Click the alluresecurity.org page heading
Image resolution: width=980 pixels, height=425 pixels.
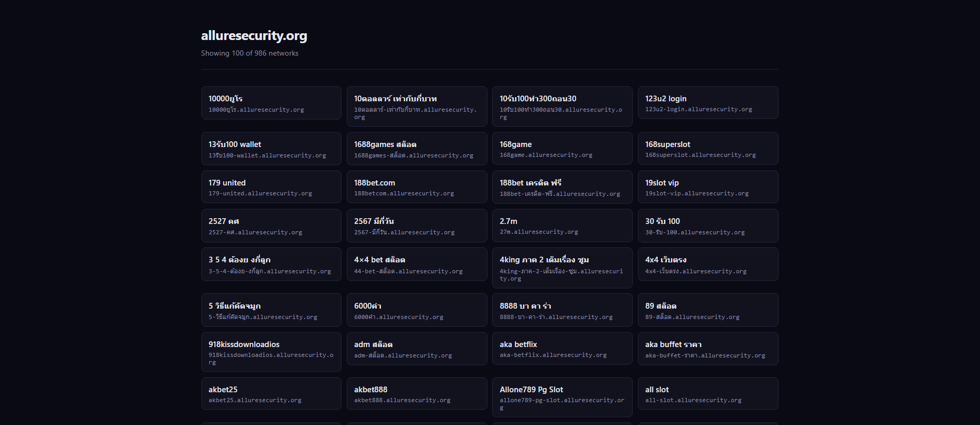pos(254,35)
